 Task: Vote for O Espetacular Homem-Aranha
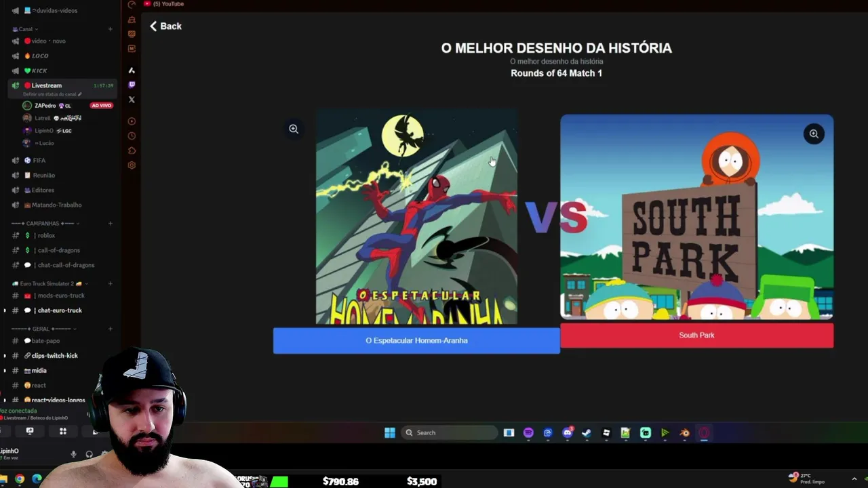click(x=416, y=340)
